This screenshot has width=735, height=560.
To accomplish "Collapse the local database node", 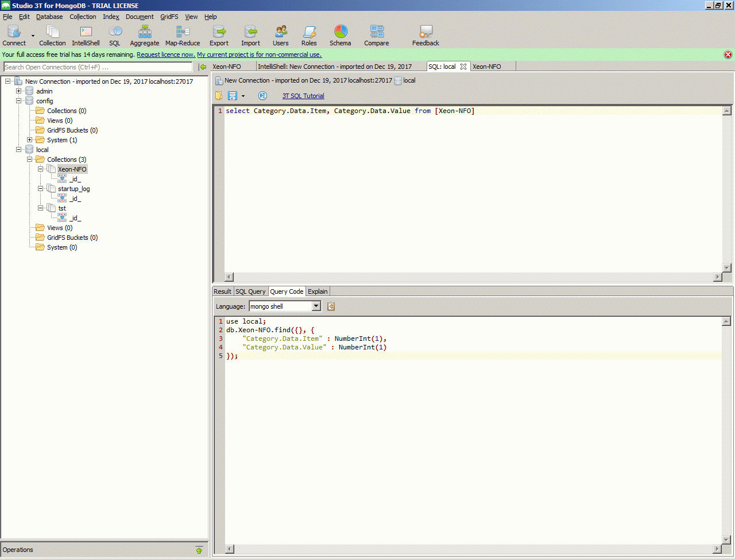I will 19,150.
